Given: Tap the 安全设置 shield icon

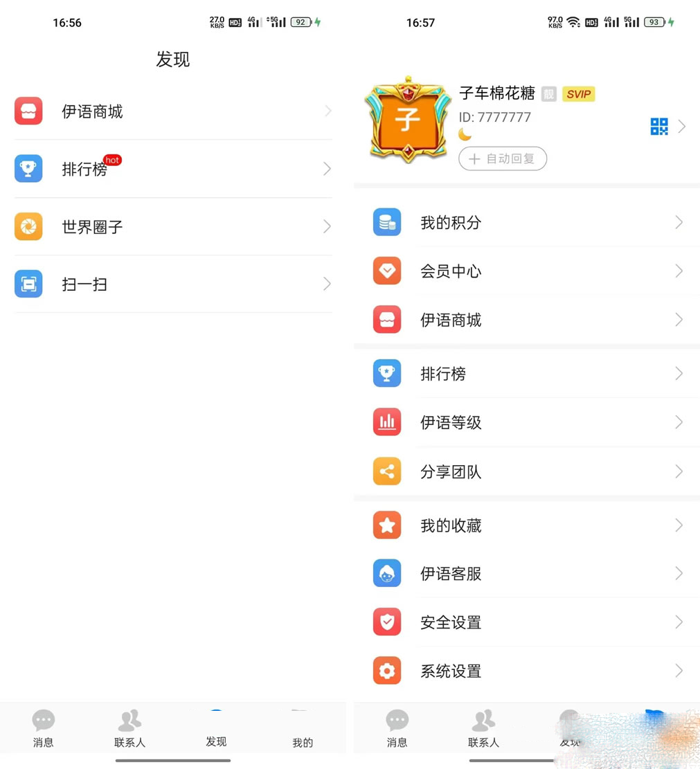Looking at the screenshot, I should (x=386, y=622).
